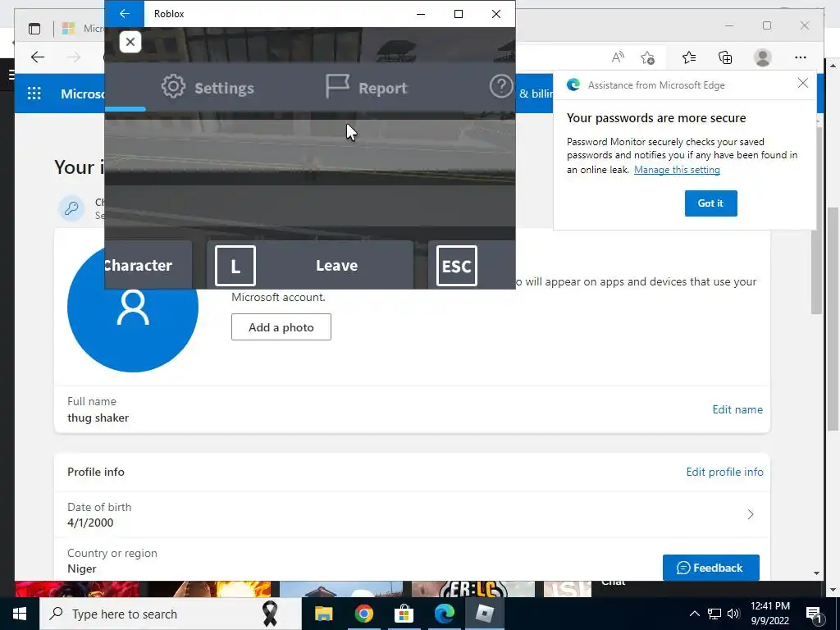The width and height of the screenshot is (840, 630).
Task: Click the ESC key icon in Roblox menu
Action: (x=456, y=266)
